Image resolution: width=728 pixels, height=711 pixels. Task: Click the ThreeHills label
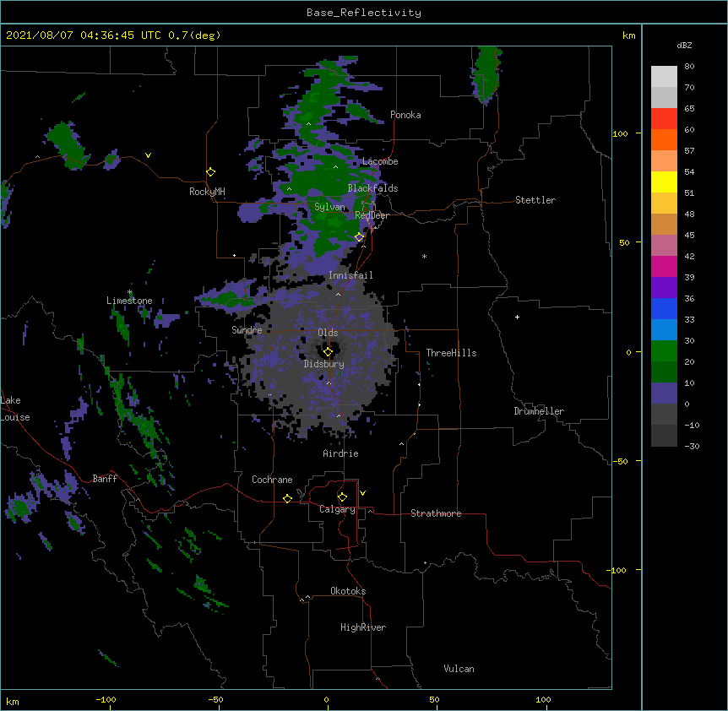(451, 353)
